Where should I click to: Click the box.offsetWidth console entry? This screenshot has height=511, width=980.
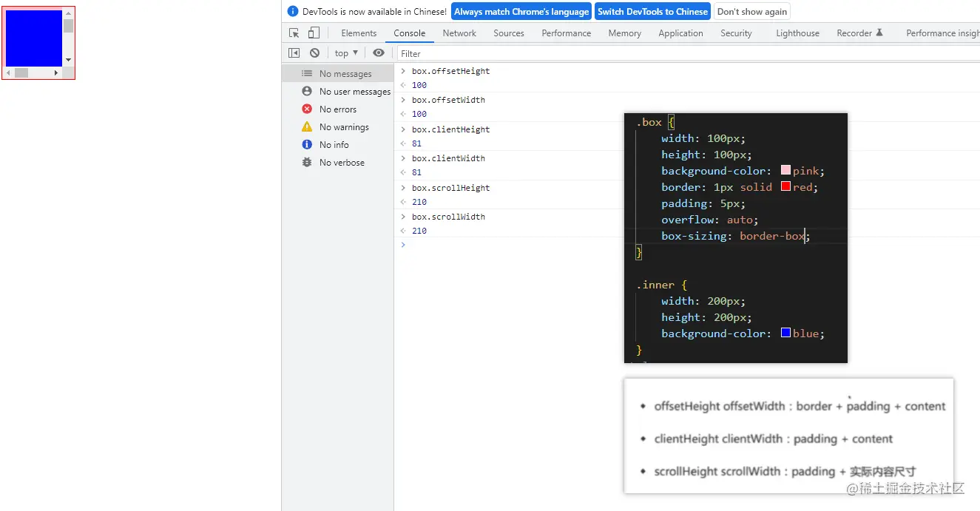click(448, 100)
